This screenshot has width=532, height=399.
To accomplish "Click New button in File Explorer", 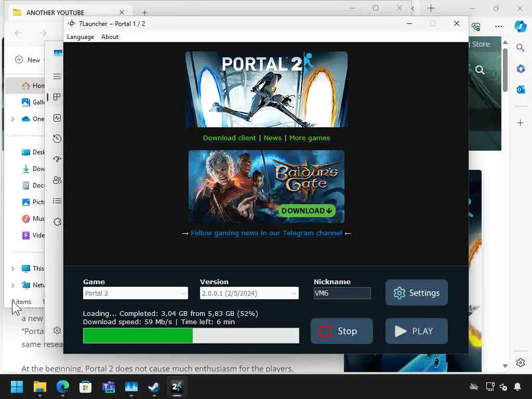I will pyautogui.click(x=28, y=60).
